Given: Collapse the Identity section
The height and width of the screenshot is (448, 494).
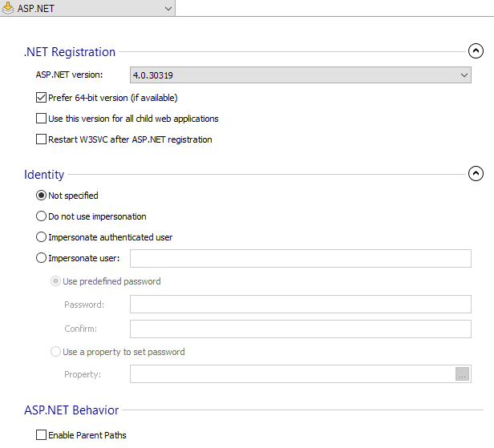Looking at the screenshot, I should (x=476, y=173).
